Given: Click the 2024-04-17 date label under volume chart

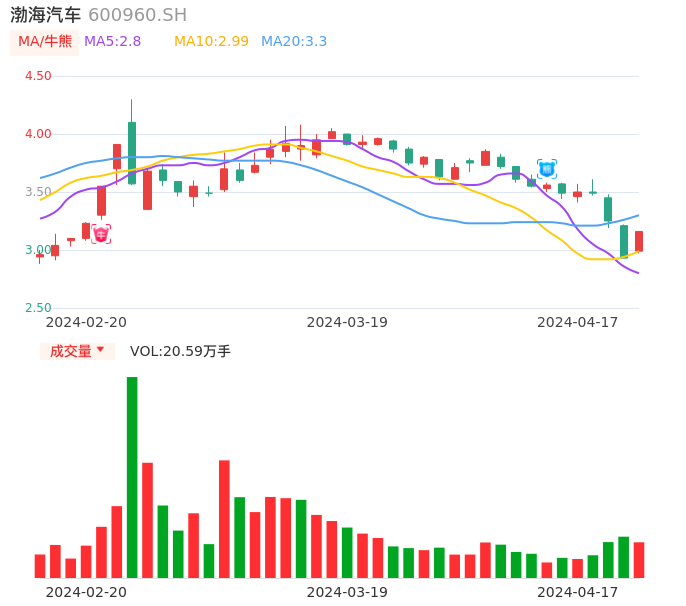Looking at the screenshot, I should [x=578, y=592].
